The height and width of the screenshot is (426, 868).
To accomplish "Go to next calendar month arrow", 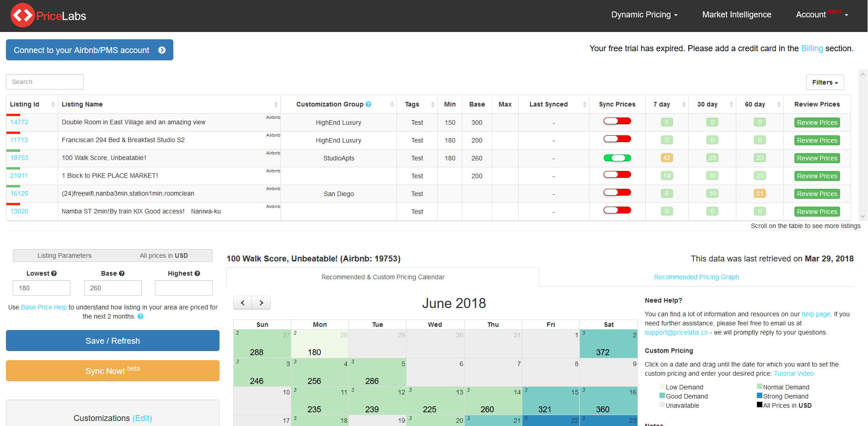I will [x=261, y=303].
